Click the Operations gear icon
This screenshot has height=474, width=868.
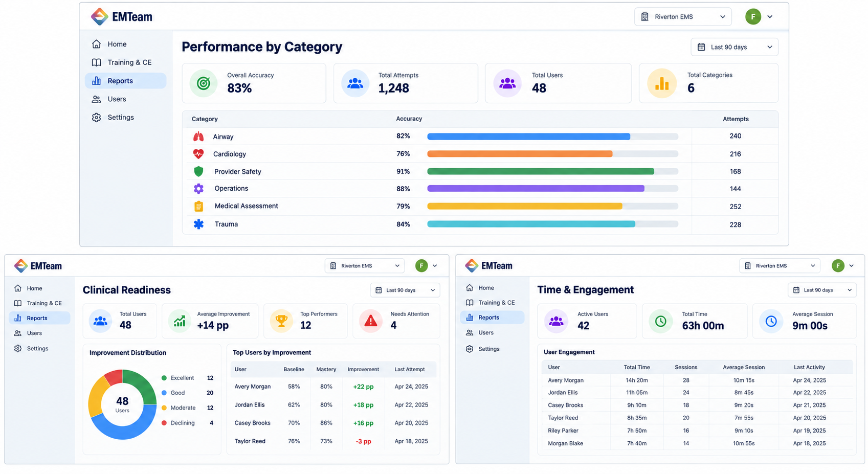[198, 189]
